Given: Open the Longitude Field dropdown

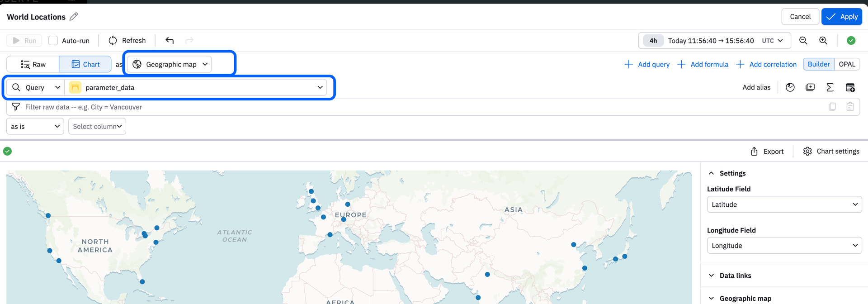Looking at the screenshot, I should click(784, 246).
